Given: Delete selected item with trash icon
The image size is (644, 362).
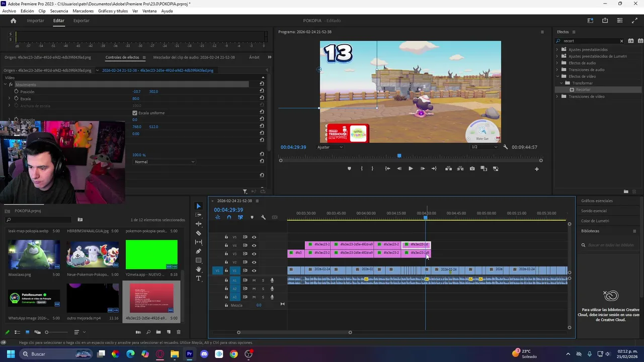Looking at the screenshot, I should 178,332.
